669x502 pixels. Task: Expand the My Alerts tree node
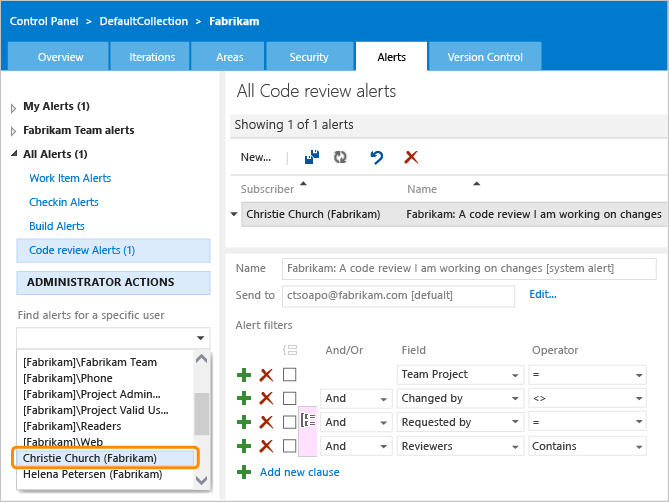[13, 107]
